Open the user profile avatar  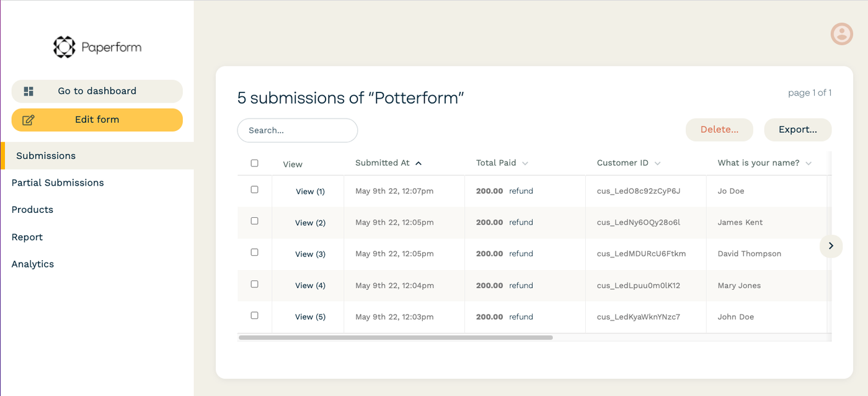coord(841,34)
